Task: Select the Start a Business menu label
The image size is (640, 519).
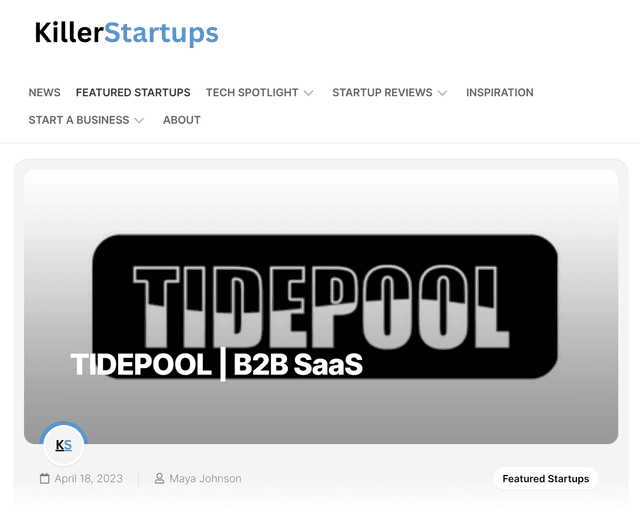Action: tap(79, 120)
